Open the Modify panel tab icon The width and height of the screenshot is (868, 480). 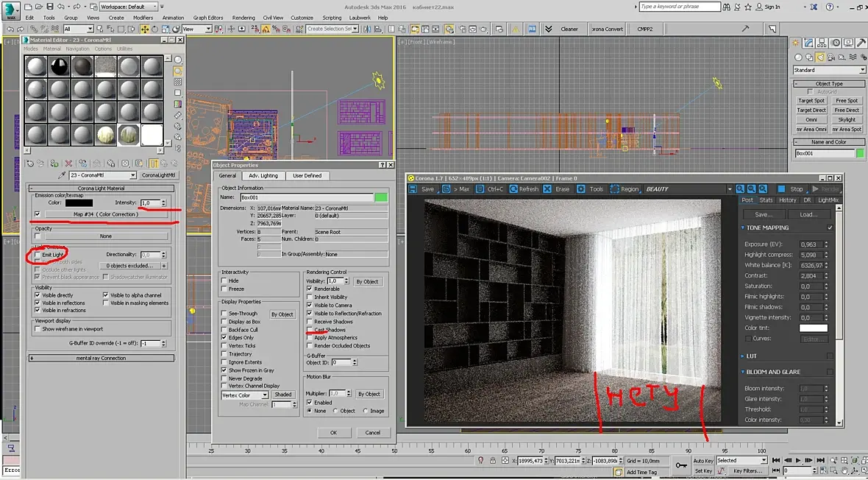click(809, 43)
